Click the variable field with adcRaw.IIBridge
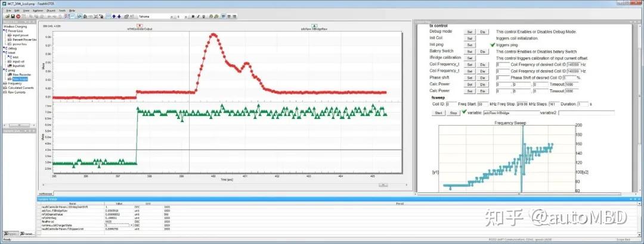This screenshot has width=644, height=244. click(512, 112)
